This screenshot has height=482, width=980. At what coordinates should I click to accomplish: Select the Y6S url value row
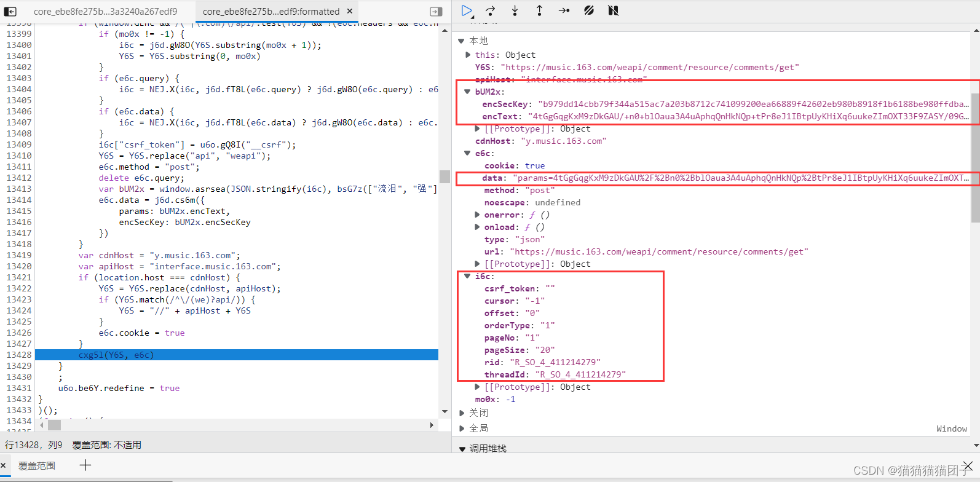pos(637,67)
